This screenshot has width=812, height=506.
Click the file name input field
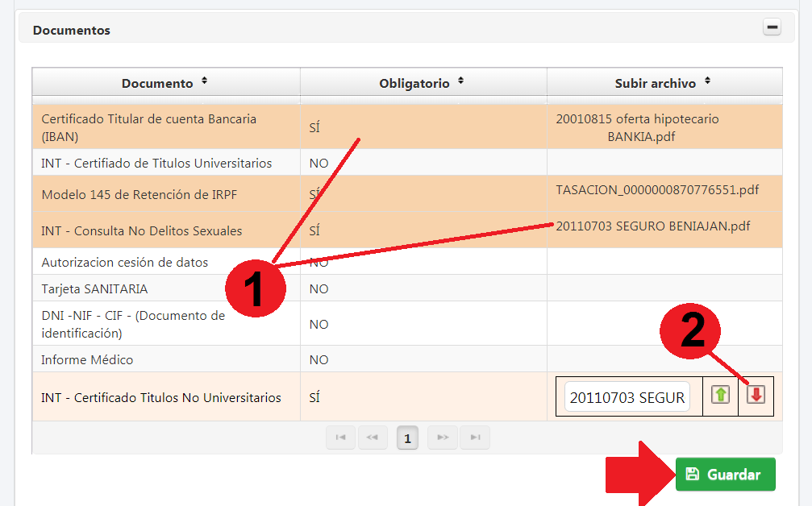[x=627, y=397]
